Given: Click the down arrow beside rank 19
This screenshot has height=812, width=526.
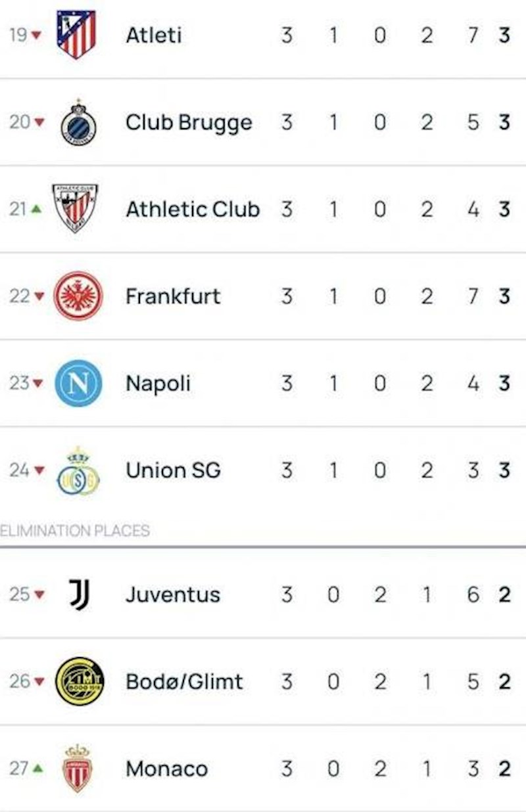Looking at the screenshot, I should [36, 35].
